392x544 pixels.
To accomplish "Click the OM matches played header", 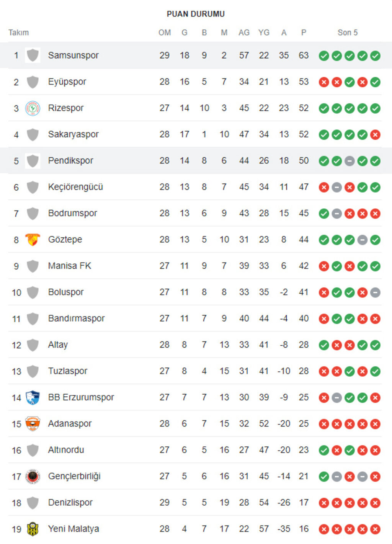I will point(165,33).
